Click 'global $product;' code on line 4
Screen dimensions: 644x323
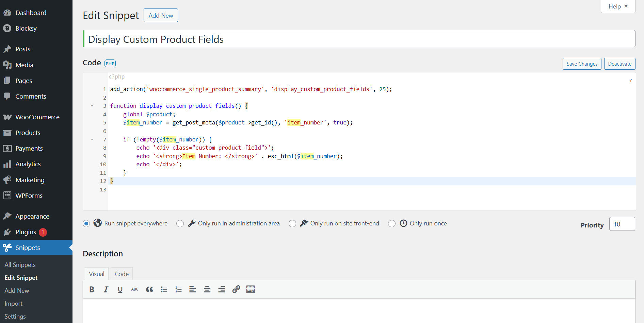[x=149, y=114]
